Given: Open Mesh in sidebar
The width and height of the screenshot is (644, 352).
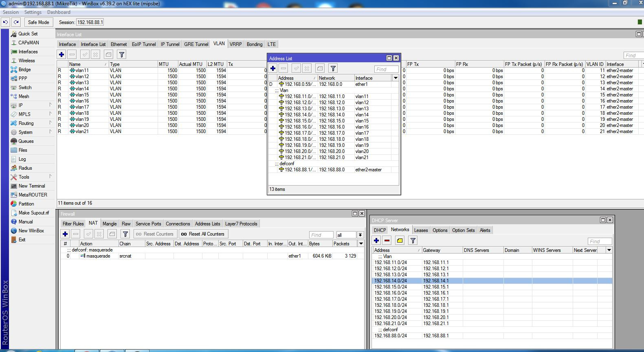Looking at the screenshot, I should point(24,96).
